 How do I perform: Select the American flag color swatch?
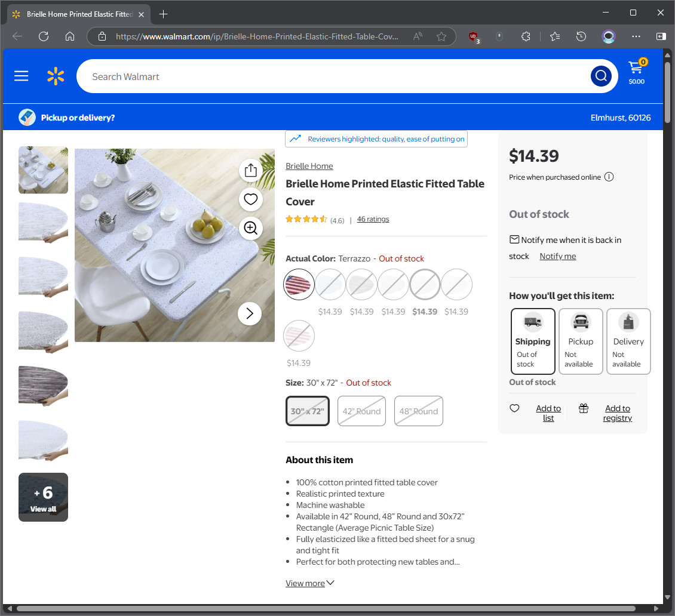click(299, 284)
